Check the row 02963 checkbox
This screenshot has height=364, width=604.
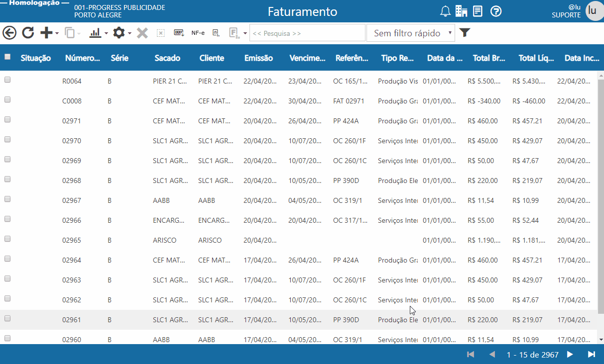(7, 278)
